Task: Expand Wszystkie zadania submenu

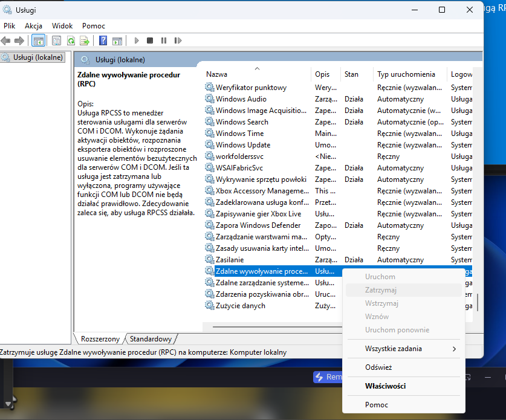Action: pos(403,348)
